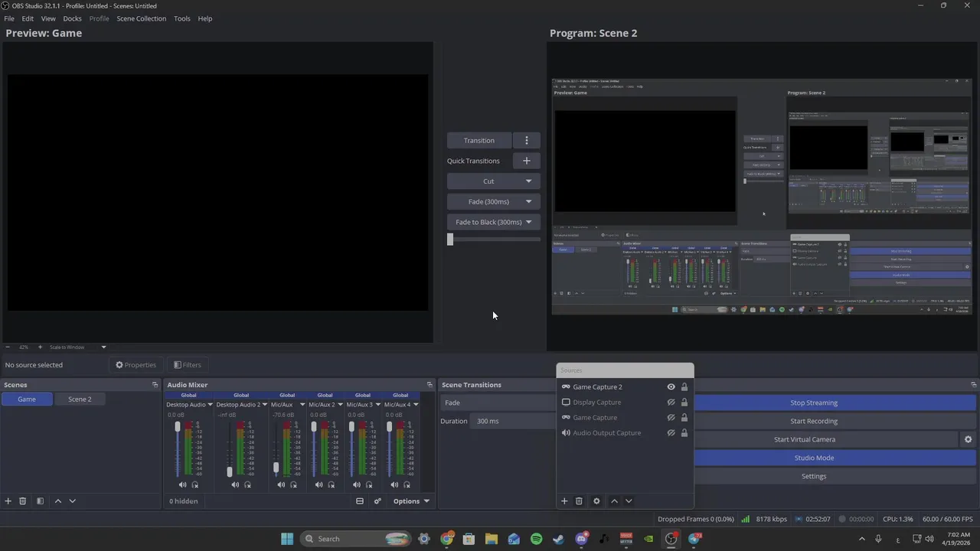Click the transition T-bar slider handle
The image size is (980, 551).
pyautogui.click(x=450, y=240)
